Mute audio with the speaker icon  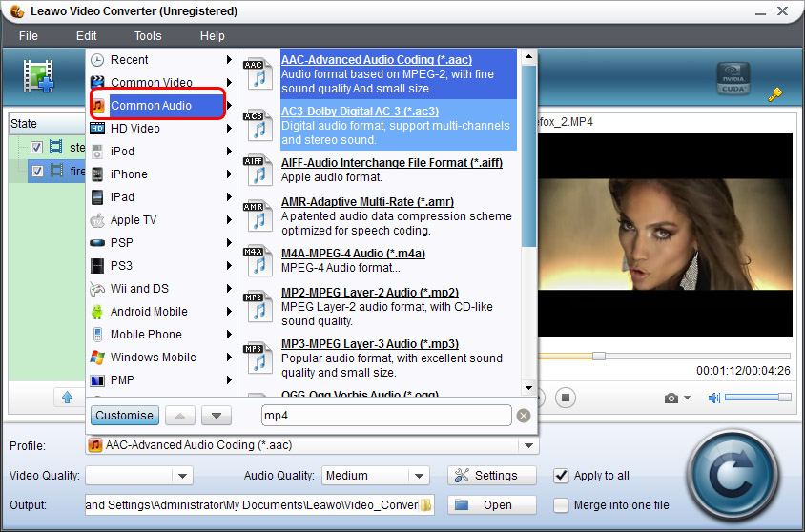tap(714, 399)
